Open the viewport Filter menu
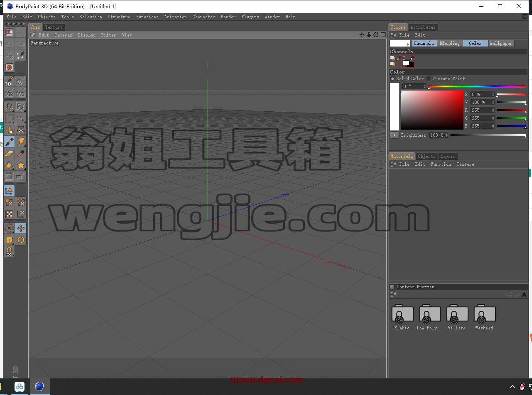The width and height of the screenshot is (532, 395). tap(108, 35)
